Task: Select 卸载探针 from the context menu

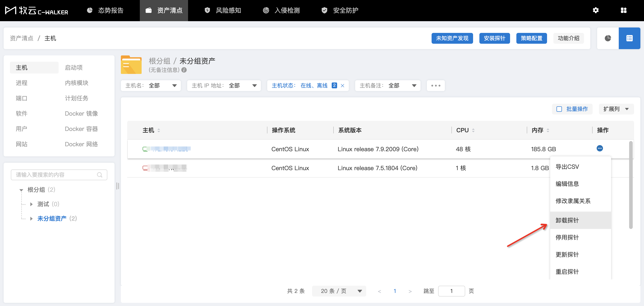Action: click(x=567, y=220)
